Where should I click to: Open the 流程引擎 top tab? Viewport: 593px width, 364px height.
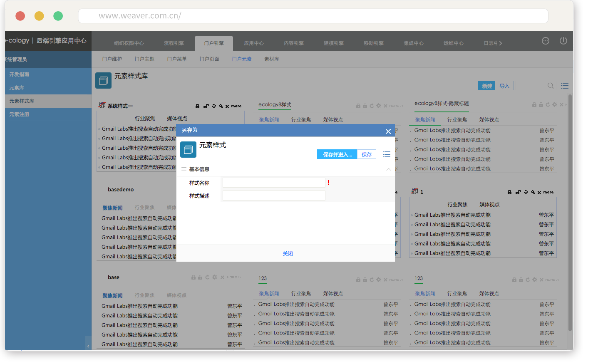(174, 43)
